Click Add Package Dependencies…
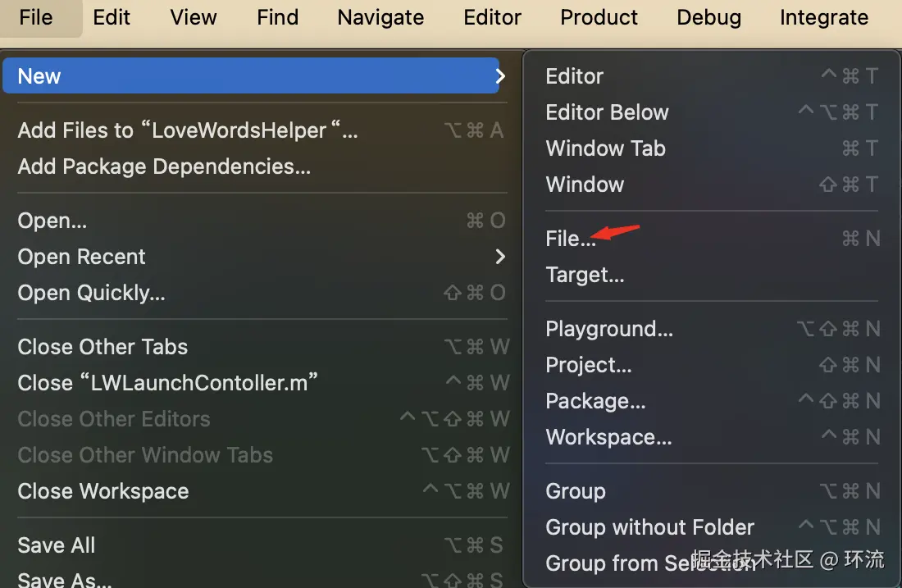The image size is (902, 588). coord(164,166)
